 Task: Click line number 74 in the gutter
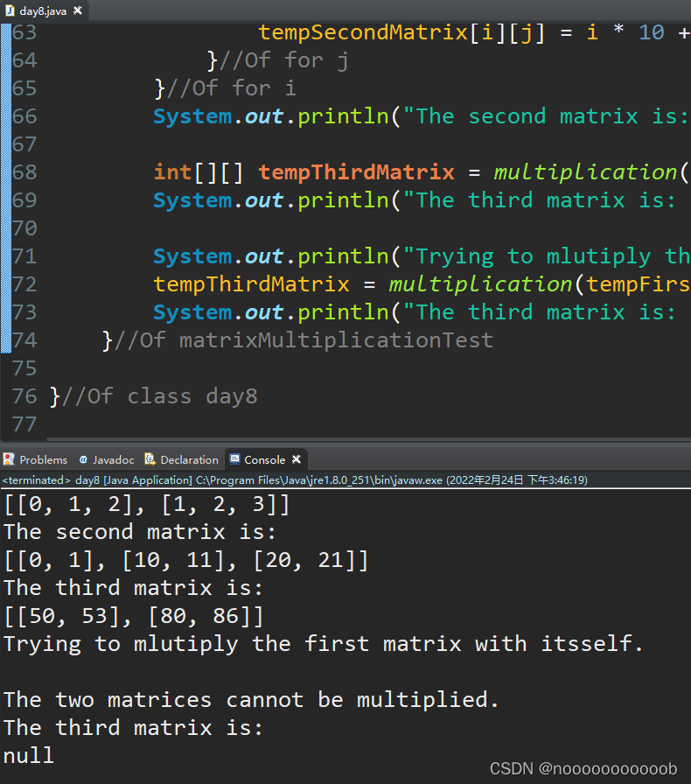tap(24, 341)
